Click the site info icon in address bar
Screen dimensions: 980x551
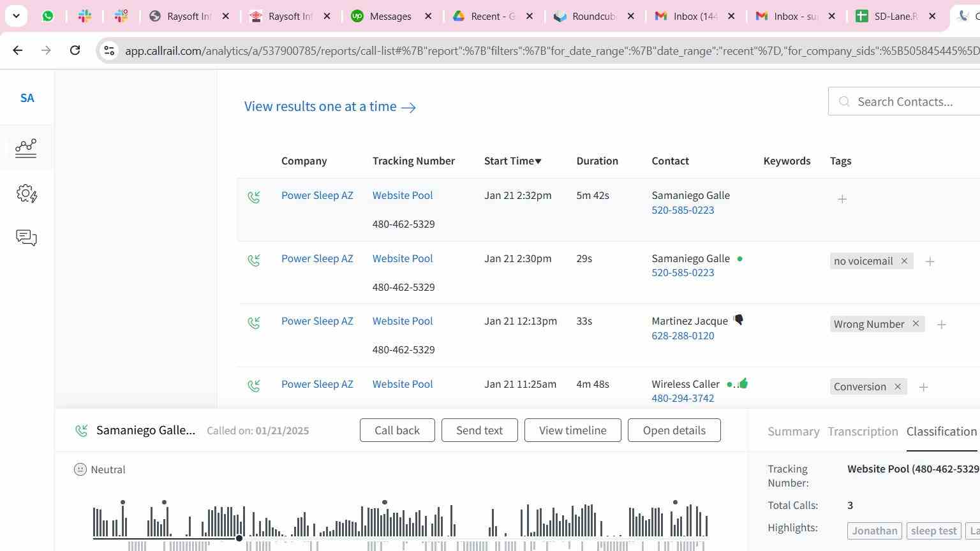[x=109, y=50]
